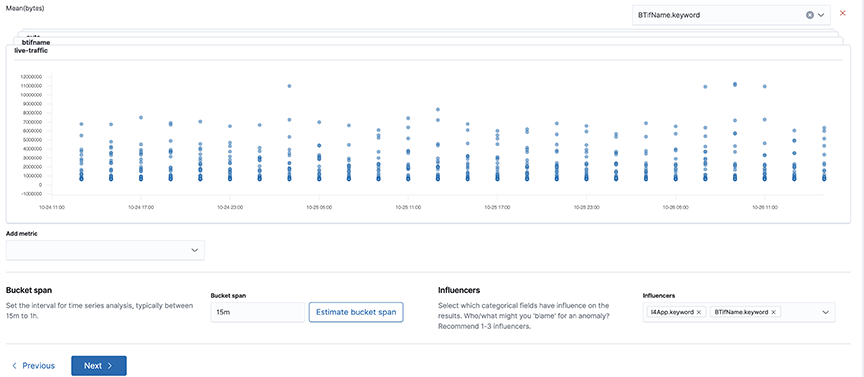Click Estimate bucket span button
The width and height of the screenshot is (864, 377).
click(x=356, y=312)
